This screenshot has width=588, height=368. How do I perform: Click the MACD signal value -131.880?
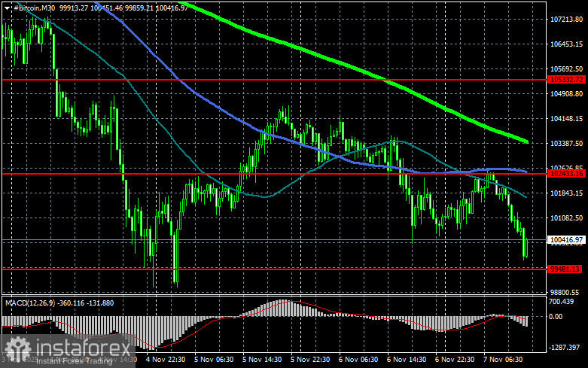coord(100,303)
